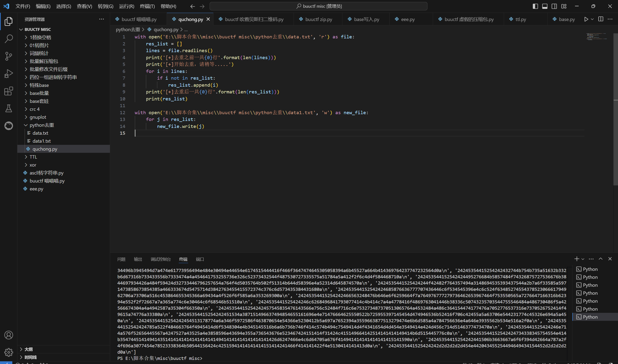Open terminal panel more actions ellipsis
This screenshot has height=364, width=618.
[x=591, y=259]
